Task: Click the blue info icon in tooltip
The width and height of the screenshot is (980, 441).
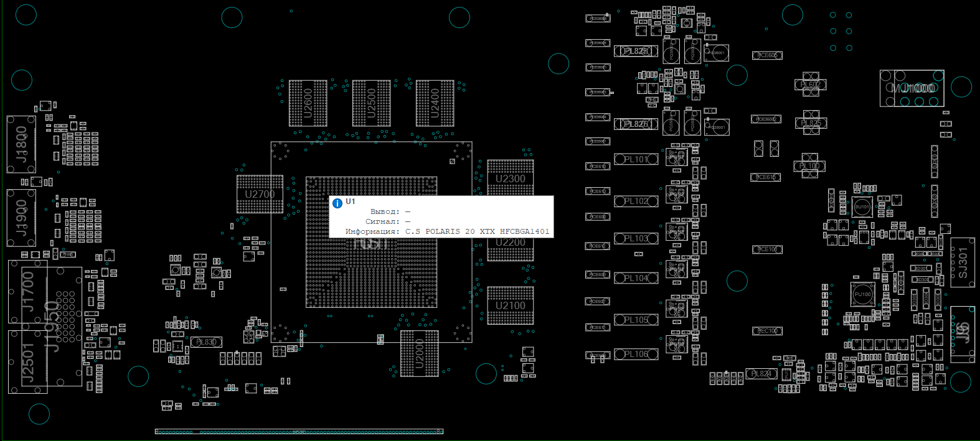Action: [337, 203]
